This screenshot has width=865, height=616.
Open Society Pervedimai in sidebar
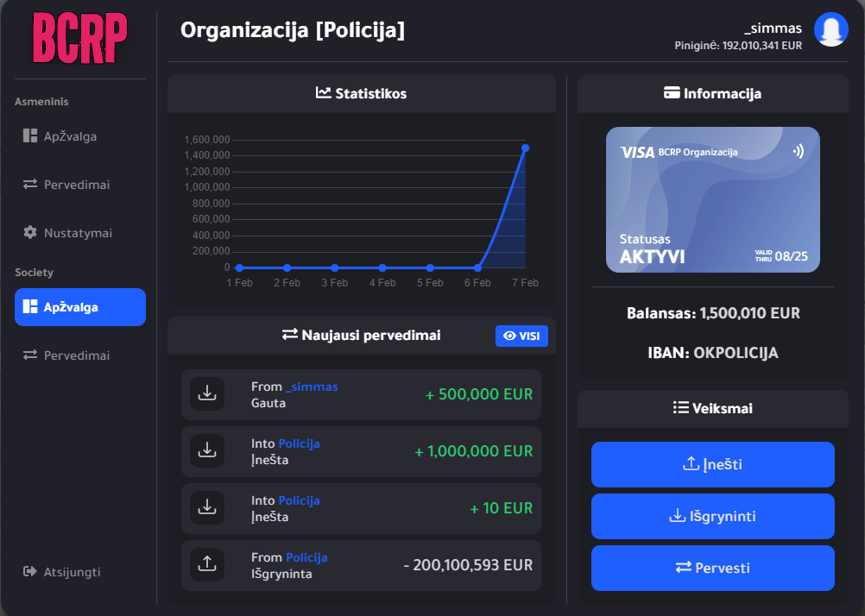(76, 355)
